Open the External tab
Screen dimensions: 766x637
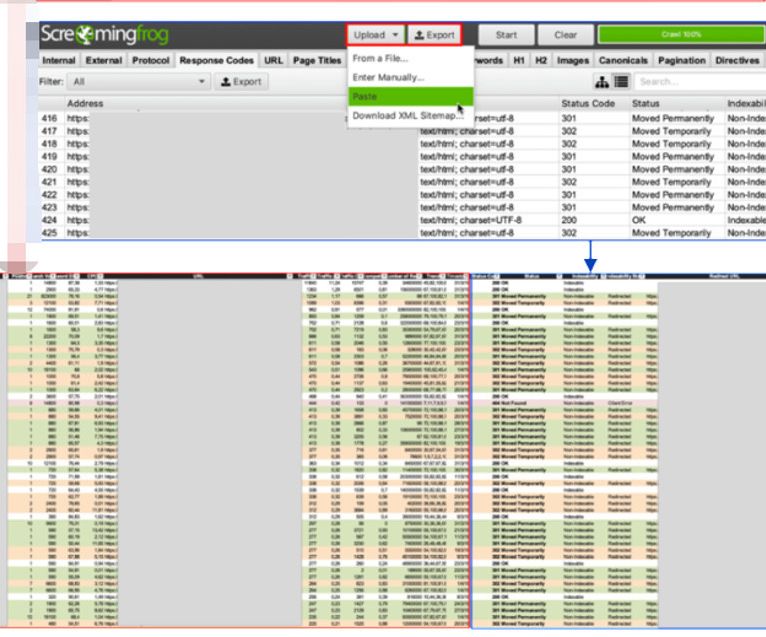(102, 61)
